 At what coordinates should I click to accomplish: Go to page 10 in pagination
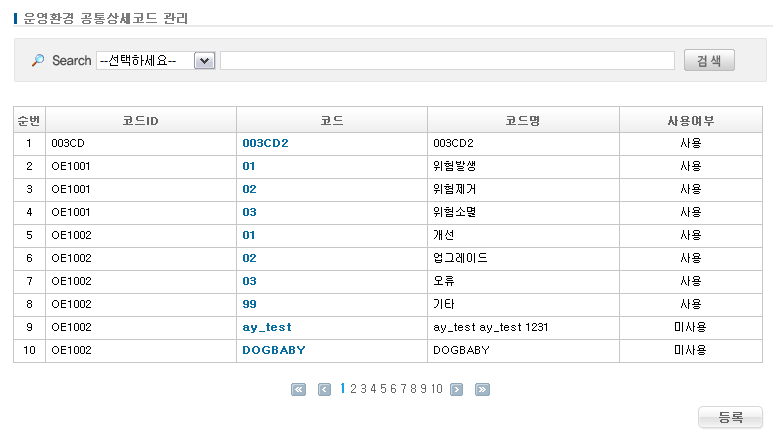(437, 389)
